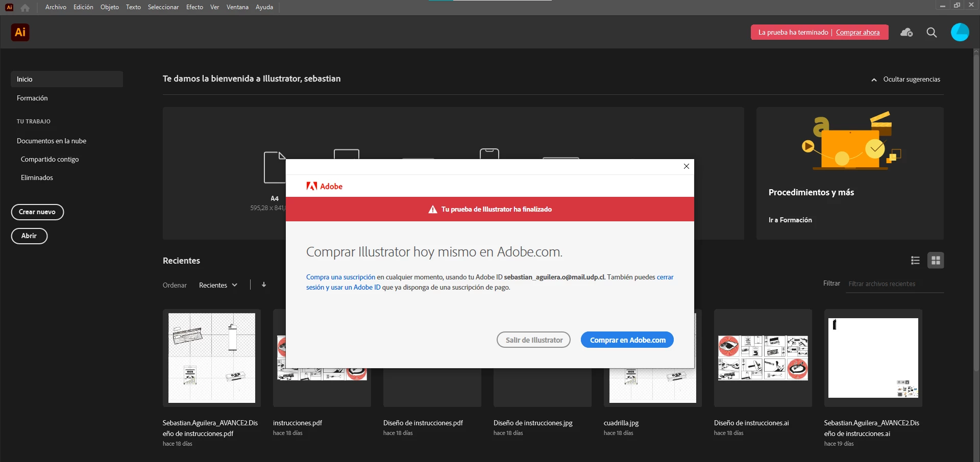The width and height of the screenshot is (980, 462).
Task: Click Comprar en Adobe.com button
Action: (627, 340)
